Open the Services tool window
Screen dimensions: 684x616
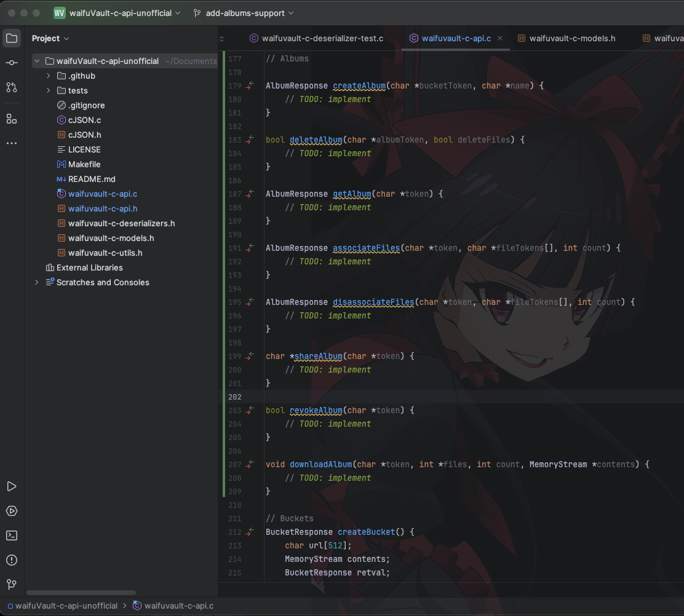(x=12, y=511)
